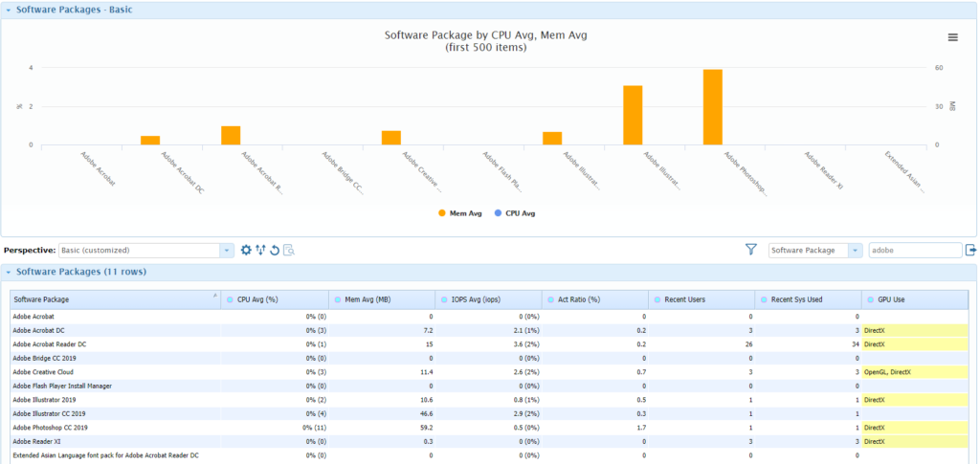This screenshot has width=980, height=464.
Task: Collapse the Software Packages - Basic panel
Action: pyautogui.click(x=8, y=10)
